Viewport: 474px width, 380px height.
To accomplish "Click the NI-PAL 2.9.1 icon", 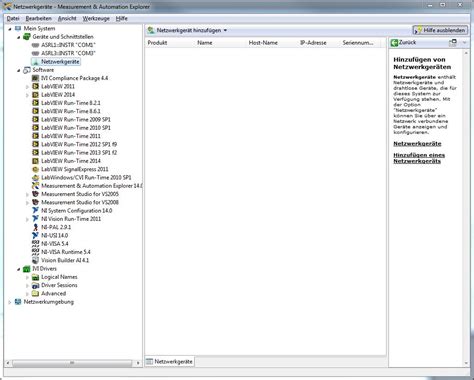I will click(x=35, y=227).
